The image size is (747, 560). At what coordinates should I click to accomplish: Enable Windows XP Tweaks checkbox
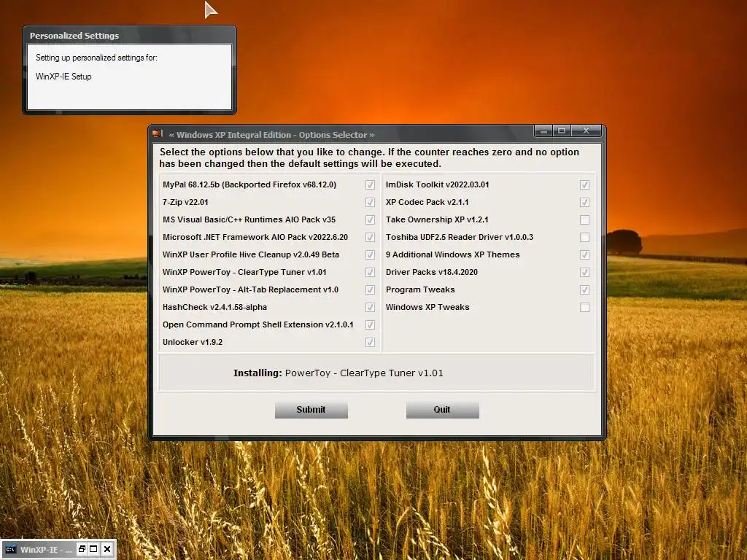[584, 307]
